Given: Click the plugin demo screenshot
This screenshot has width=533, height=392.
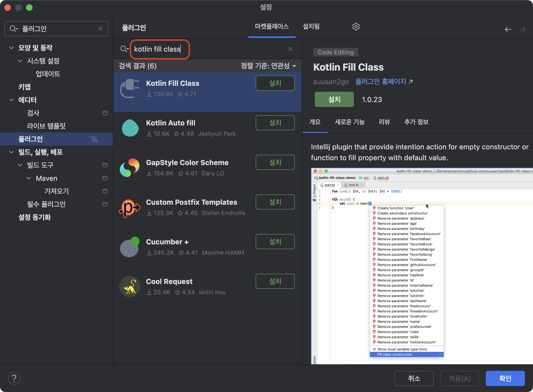Looking at the screenshot, I should pyautogui.click(x=422, y=266).
